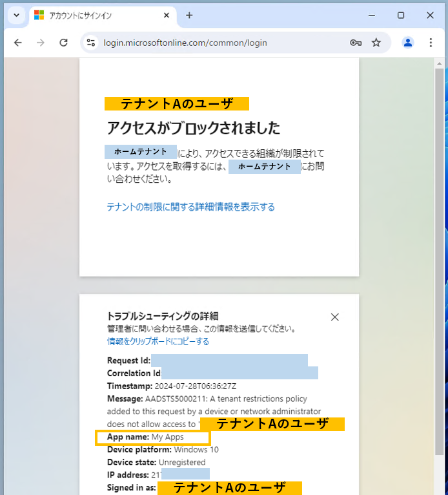Click 情報をクリップボードにコピーする link

coord(158,341)
